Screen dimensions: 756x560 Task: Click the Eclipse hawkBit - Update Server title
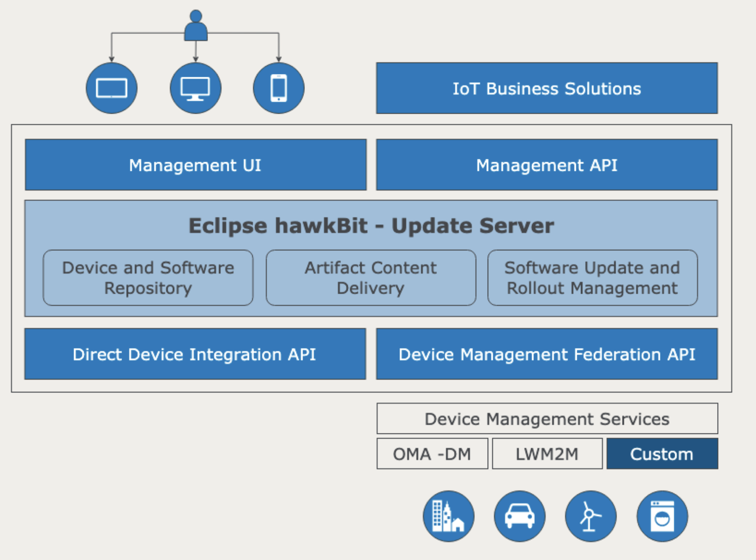pyautogui.click(x=371, y=226)
